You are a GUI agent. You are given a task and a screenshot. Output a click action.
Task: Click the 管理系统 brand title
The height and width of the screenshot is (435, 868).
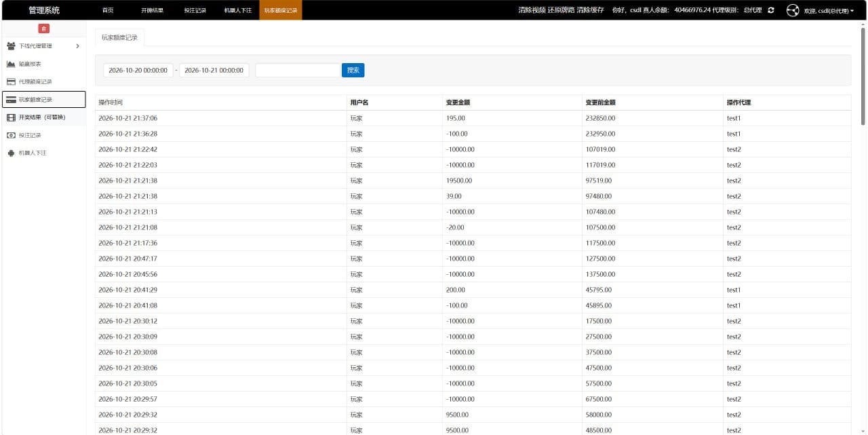click(x=44, y=10)
